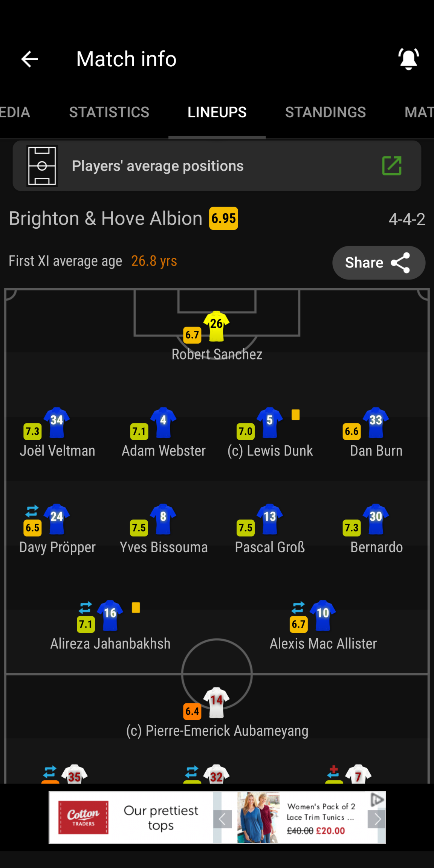Tap Lewis Dunk's shirt number 5

coord(270,422)
